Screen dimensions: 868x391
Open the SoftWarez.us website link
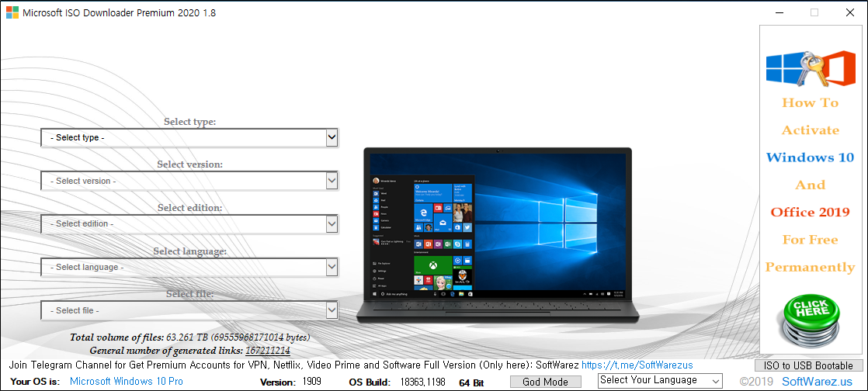pyautogui.click(x=817, y=382)
